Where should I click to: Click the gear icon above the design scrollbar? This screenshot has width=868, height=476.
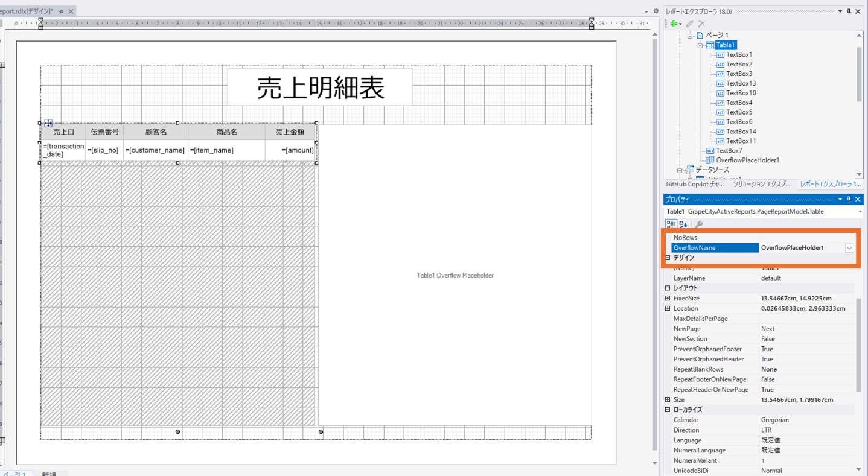coord(656,11)
